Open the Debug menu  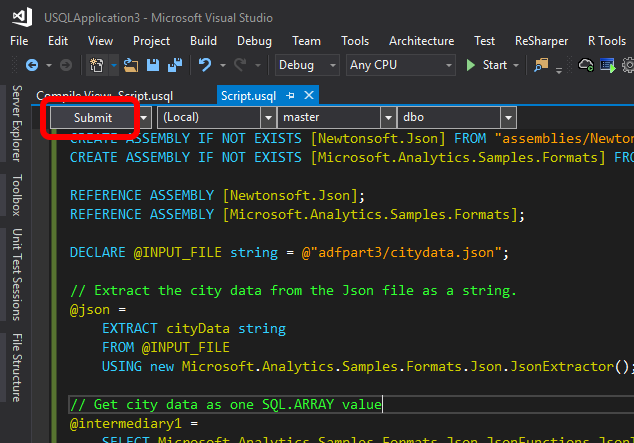(254, 41)
